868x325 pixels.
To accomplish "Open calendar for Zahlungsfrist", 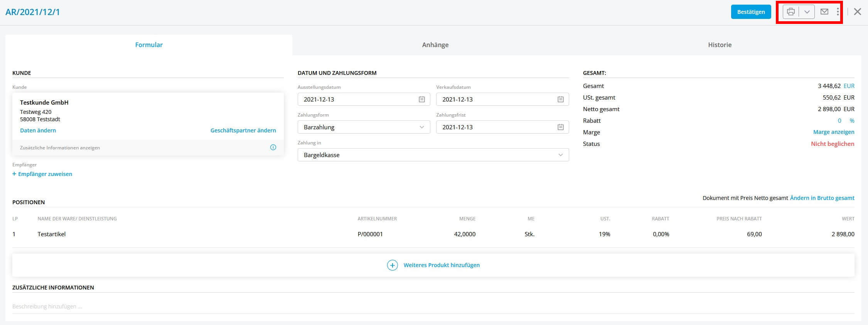I will click(x=561, y=127).
